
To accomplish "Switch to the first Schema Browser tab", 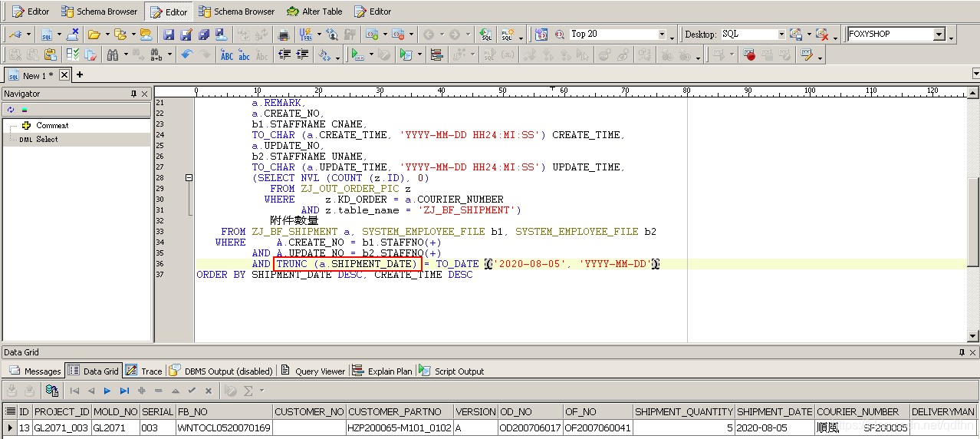I will tap(99, 12).
